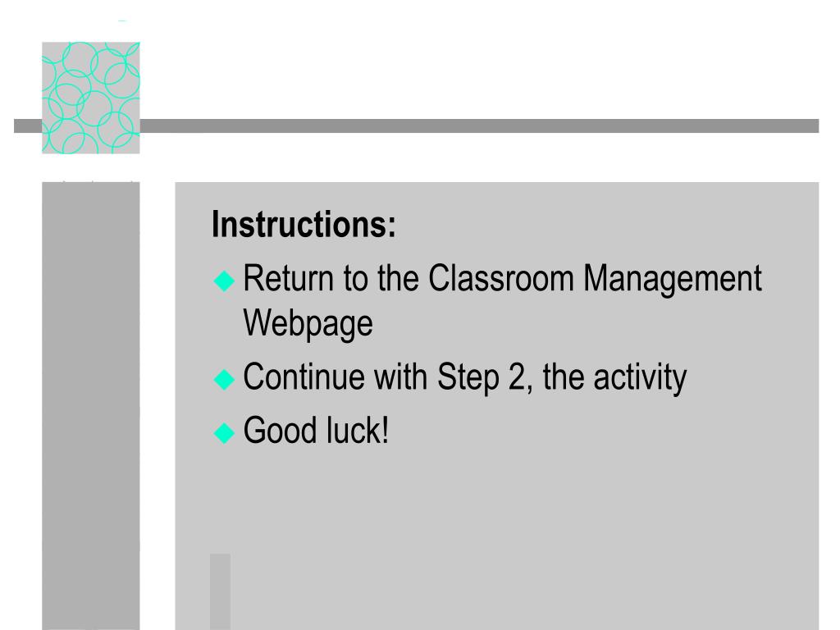
Task: Click the tall gray left sidebar column
Action: point(91,405)
